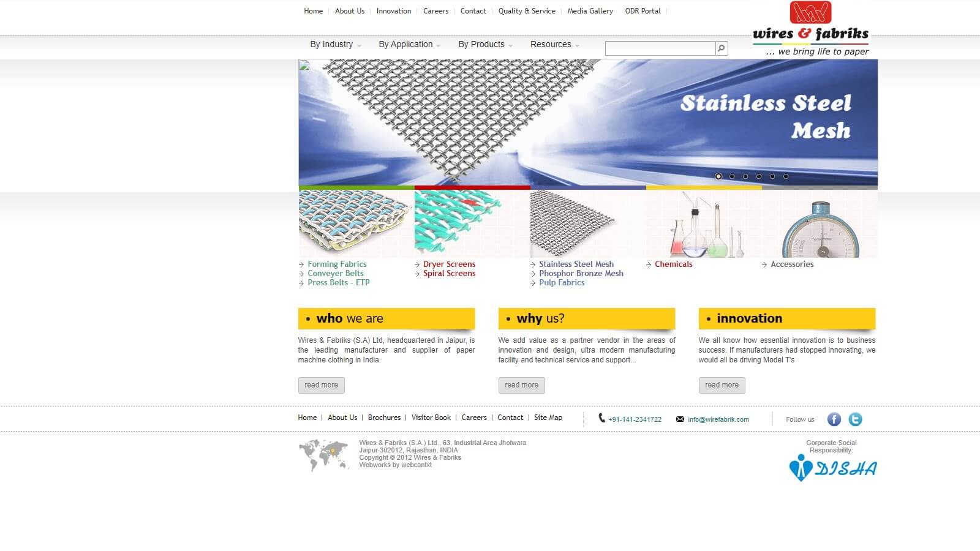Open the Quality & Service menu item
The height and width of the screenshot is (551, 980).
527,11
